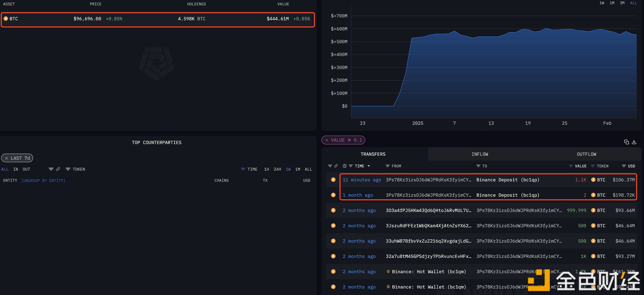
Task: Download transfers data via the download icon
Action: tap(634, 142)
